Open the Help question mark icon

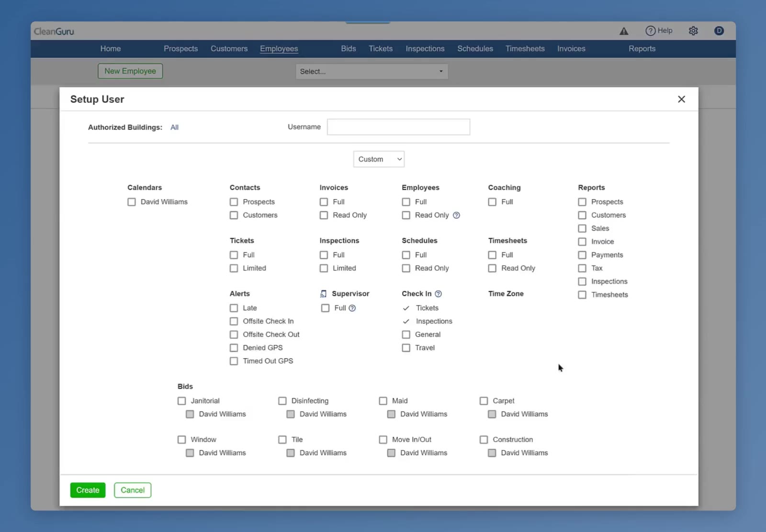pos(650,31)
